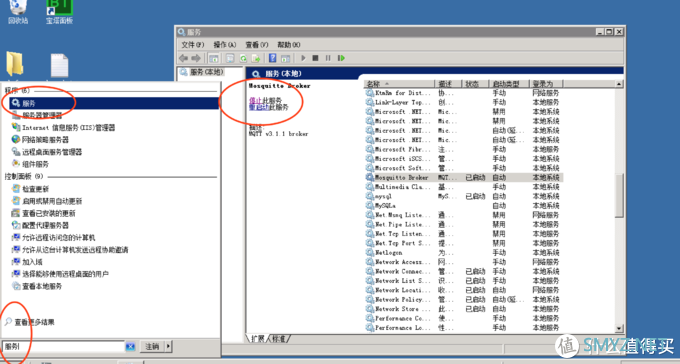Select the Network Store service row
The width and height of the screenshot is (680, 364).
click(x=464, y=309)
